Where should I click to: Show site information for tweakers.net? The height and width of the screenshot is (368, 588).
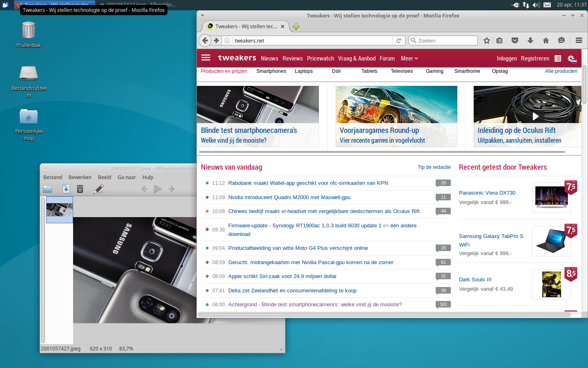pos(227,40)
